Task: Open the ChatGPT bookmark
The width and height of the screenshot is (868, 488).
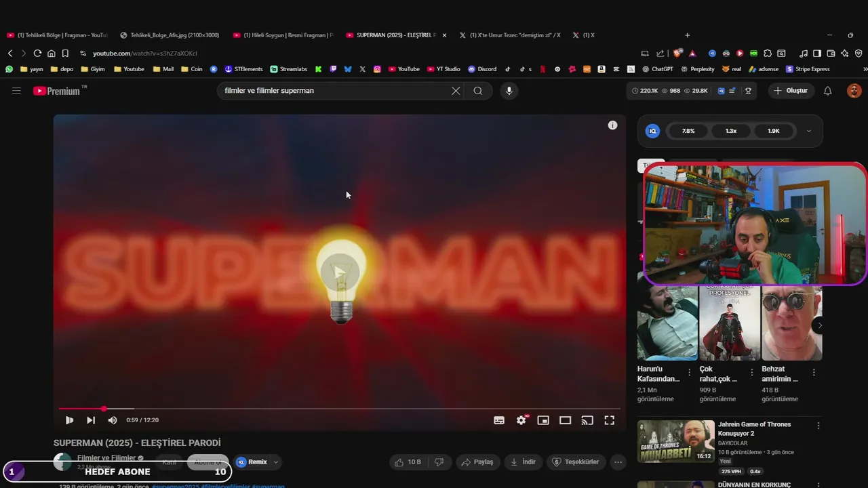Action: (x=656, y=69)
